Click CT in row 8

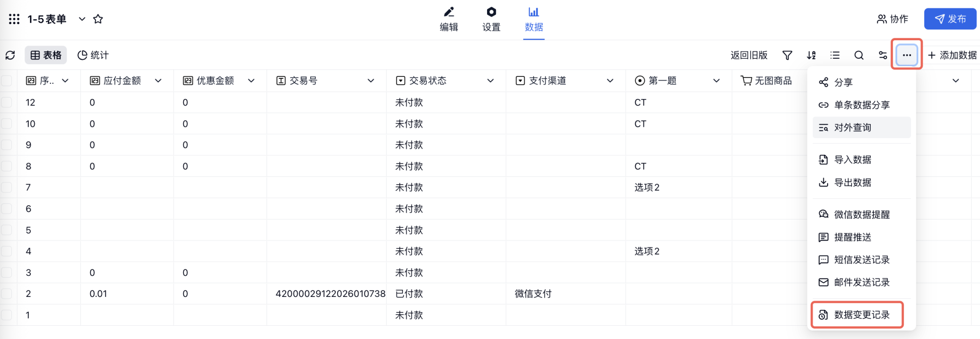[x=640, y=167]
